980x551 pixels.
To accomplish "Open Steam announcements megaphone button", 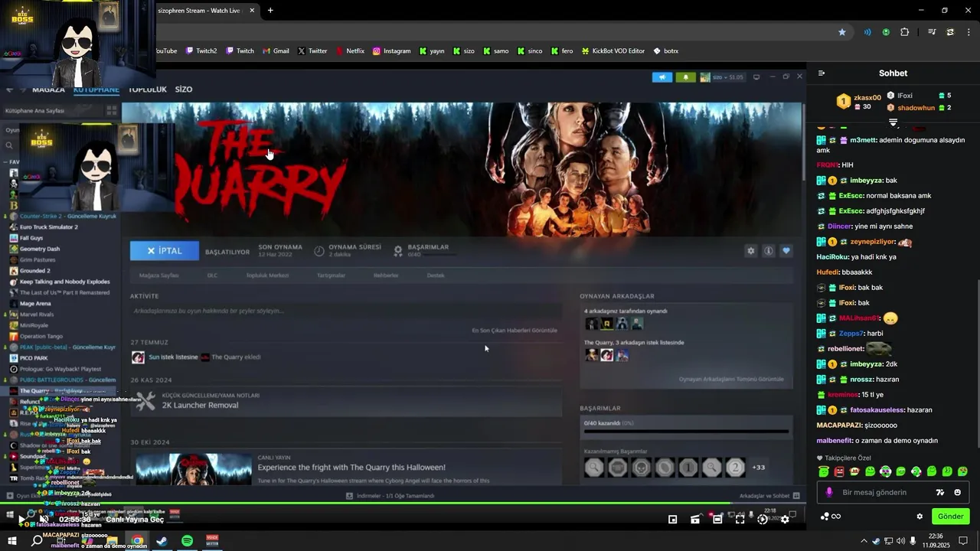I will click(661, 77).
